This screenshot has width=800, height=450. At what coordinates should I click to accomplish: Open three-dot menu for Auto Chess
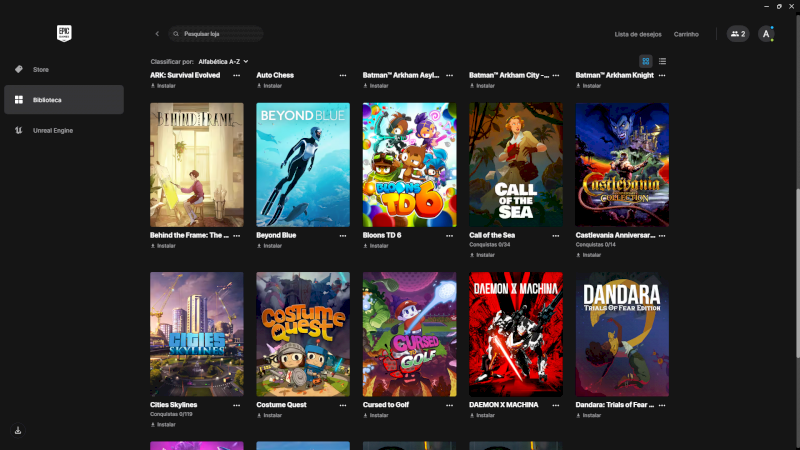[343, 75]
